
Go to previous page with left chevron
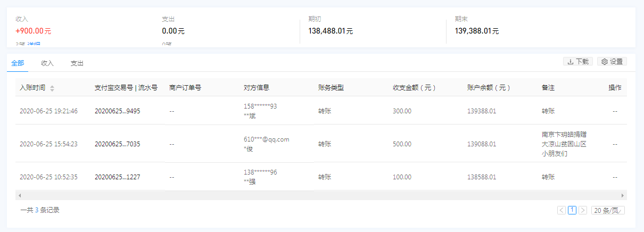(562, 210)
